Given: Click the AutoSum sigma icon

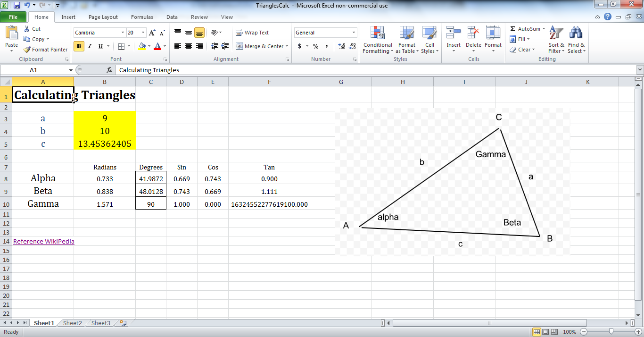Looking at the screenshot, I should 512,29.
